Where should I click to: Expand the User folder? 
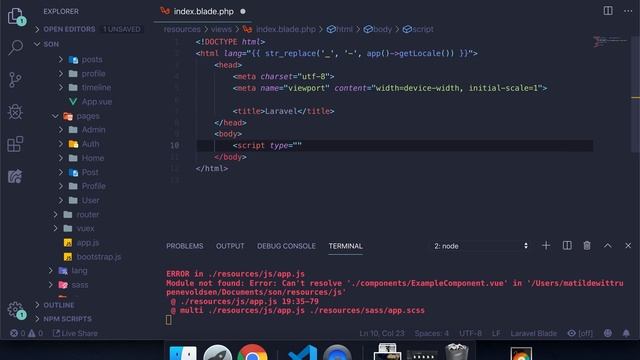click(90, 200)
